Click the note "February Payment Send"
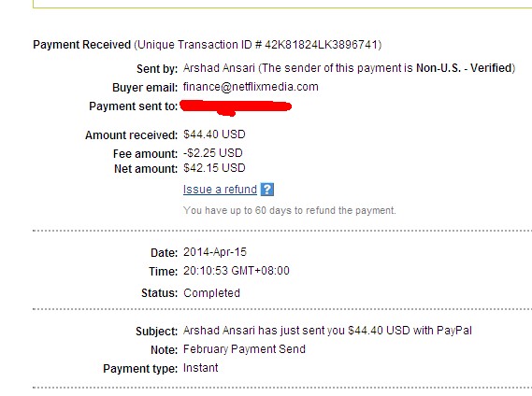Viewport: 532px width, 396px height. (x=244, y=349)
